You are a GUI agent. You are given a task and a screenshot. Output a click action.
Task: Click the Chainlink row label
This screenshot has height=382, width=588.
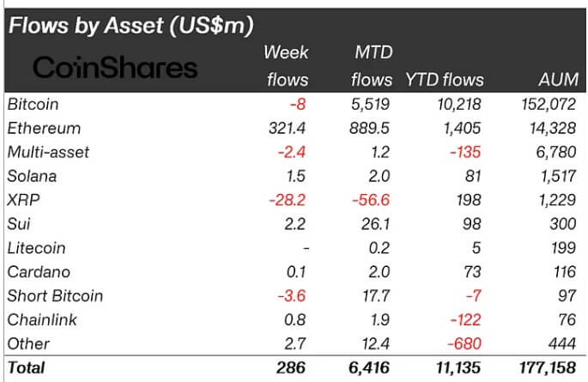point(41,320)
